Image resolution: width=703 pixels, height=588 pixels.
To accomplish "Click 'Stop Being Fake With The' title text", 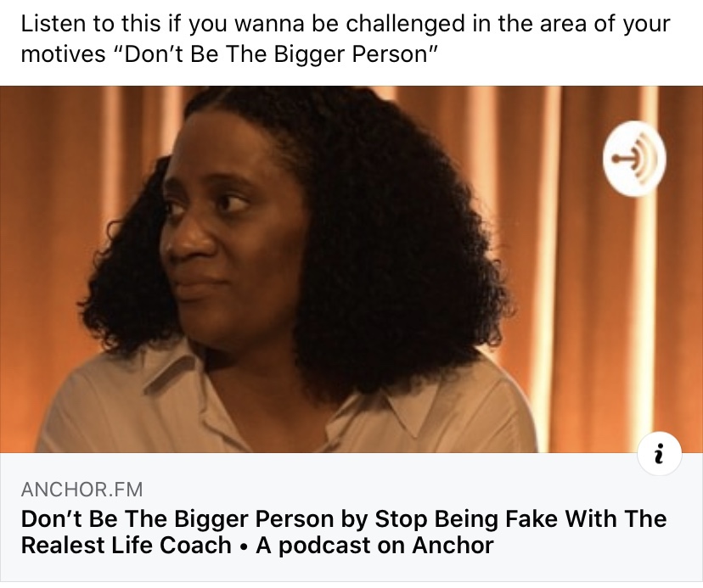I will click(x=520, y=518).
